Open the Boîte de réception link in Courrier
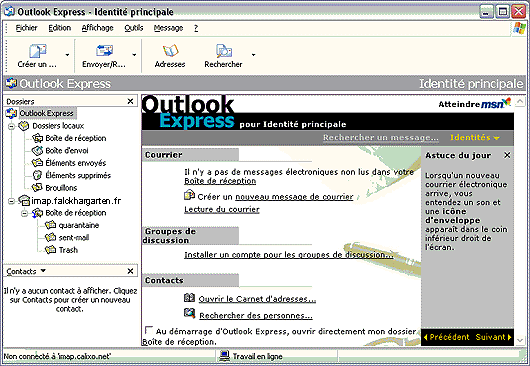This screenshot has width=530, height=366. click(220, 181)
